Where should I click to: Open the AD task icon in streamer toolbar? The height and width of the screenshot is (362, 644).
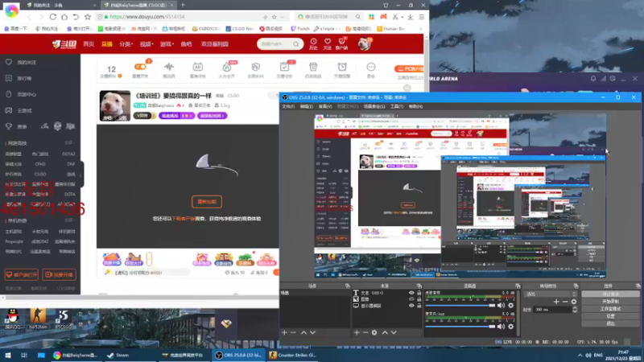click(197, 67)
